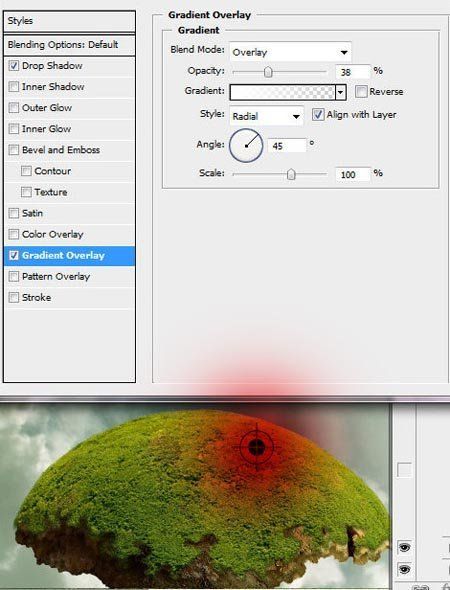Check the Reverse gradient checkbox
Screen dimensions: 450x590
[361, 91]
